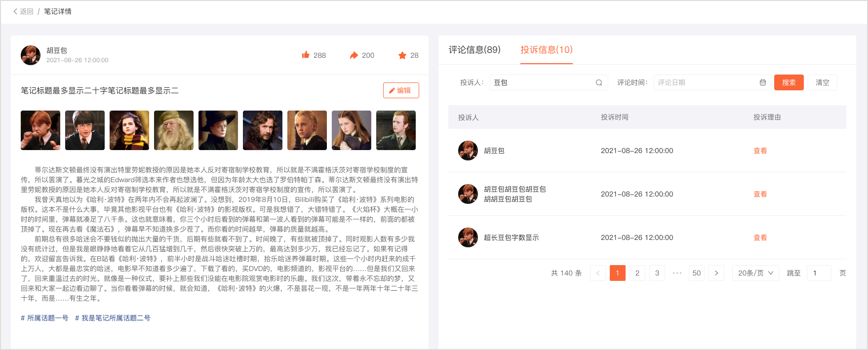Click the 编辑 edit button
The height and width of the screenshot is (350, 868).
click(400, 90)
